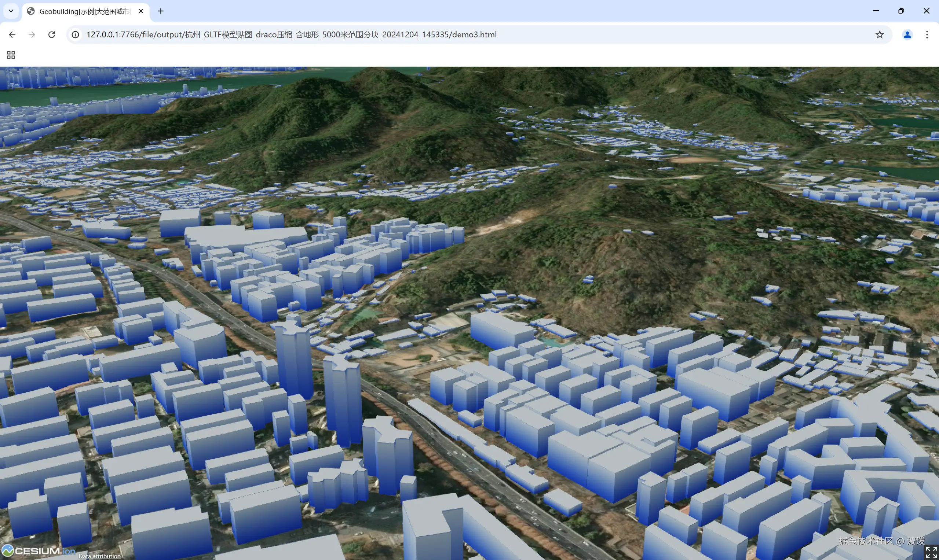Close the Geobuilding tab
This screenshot has height=560, width=939.
[141, 11]
